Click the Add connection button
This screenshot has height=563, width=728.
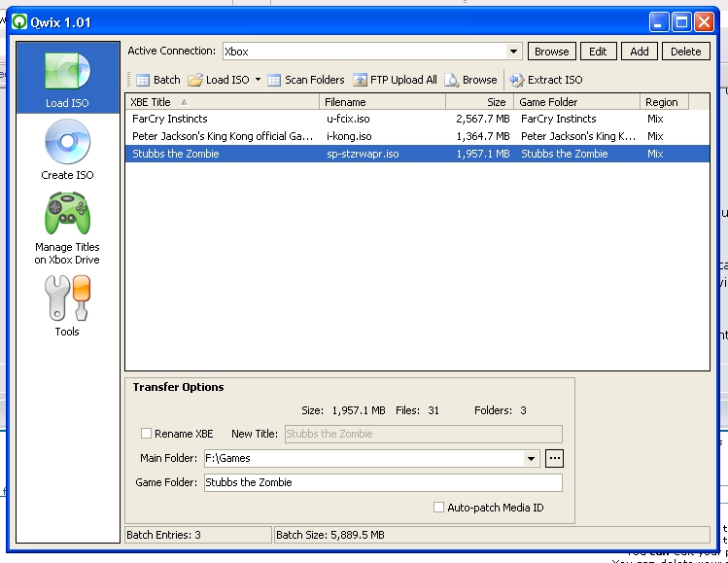(640, 52)
